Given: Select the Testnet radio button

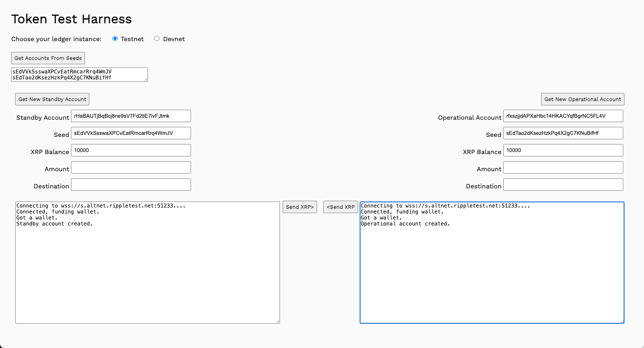Looking at the screenshot, I should point(115,39).
